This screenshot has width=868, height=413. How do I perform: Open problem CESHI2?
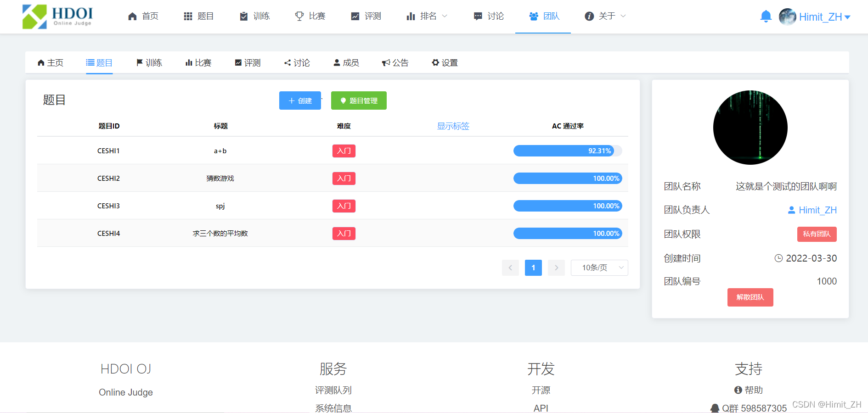[x=108, y=179]
